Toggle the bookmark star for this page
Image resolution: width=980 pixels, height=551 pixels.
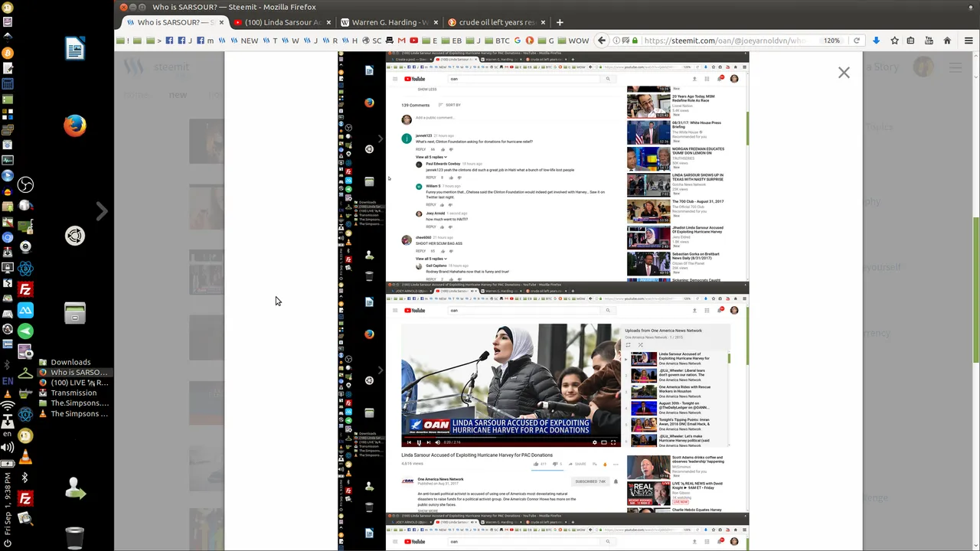pyautogui.click(x=894, y=41)
